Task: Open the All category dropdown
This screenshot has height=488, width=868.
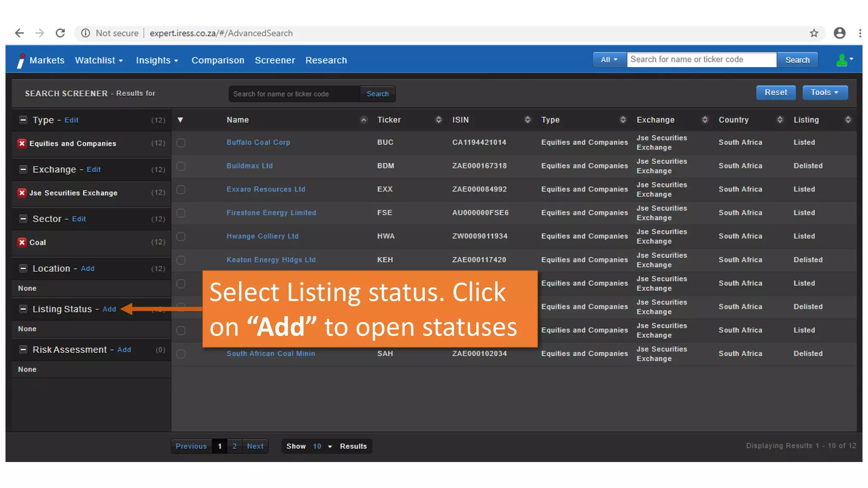Action: point(609,60)
